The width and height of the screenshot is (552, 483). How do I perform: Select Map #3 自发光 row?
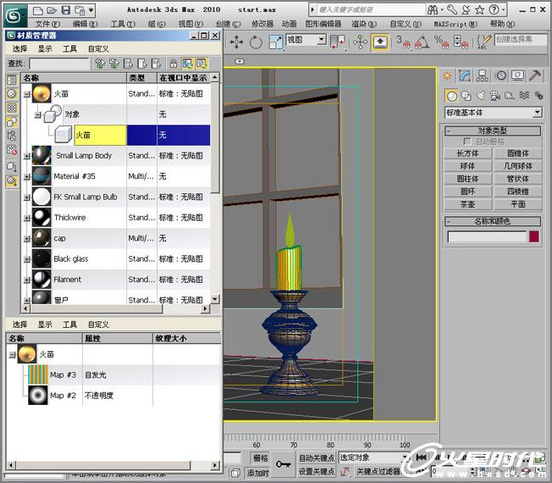(x=114, y=375)
